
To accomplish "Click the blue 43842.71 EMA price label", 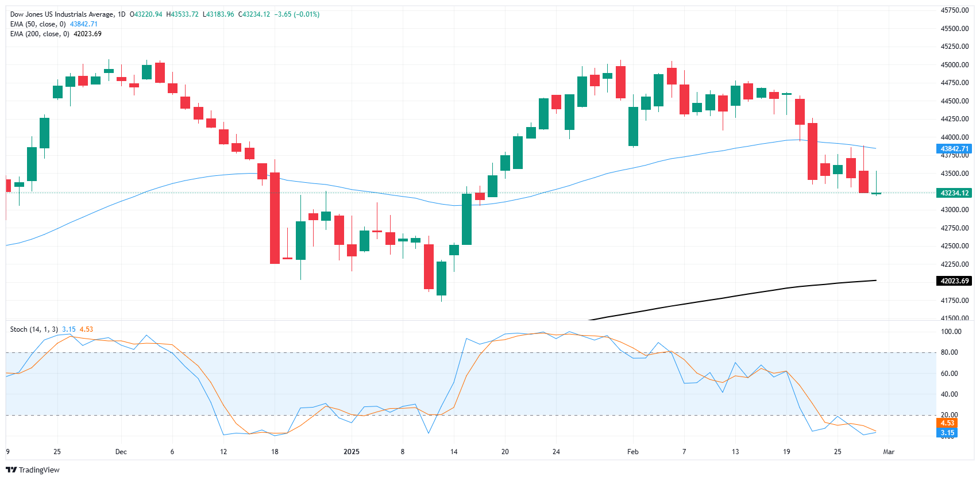I will 954,149.
